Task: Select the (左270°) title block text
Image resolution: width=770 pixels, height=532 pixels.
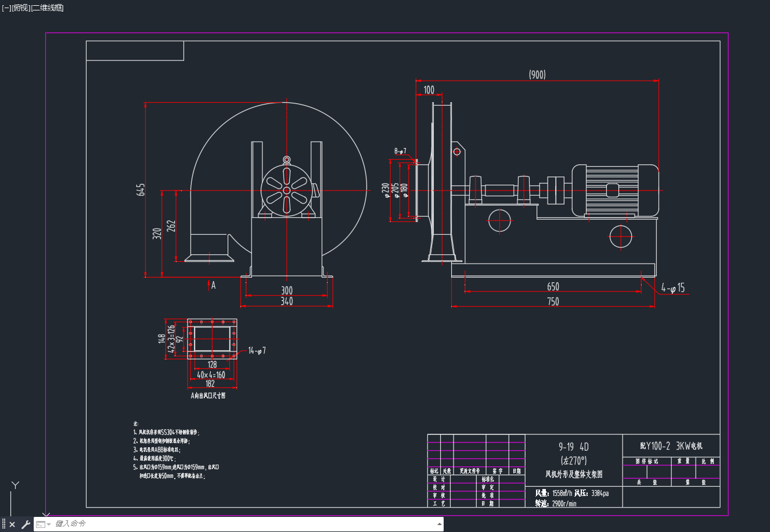Action: pos(574,461)
